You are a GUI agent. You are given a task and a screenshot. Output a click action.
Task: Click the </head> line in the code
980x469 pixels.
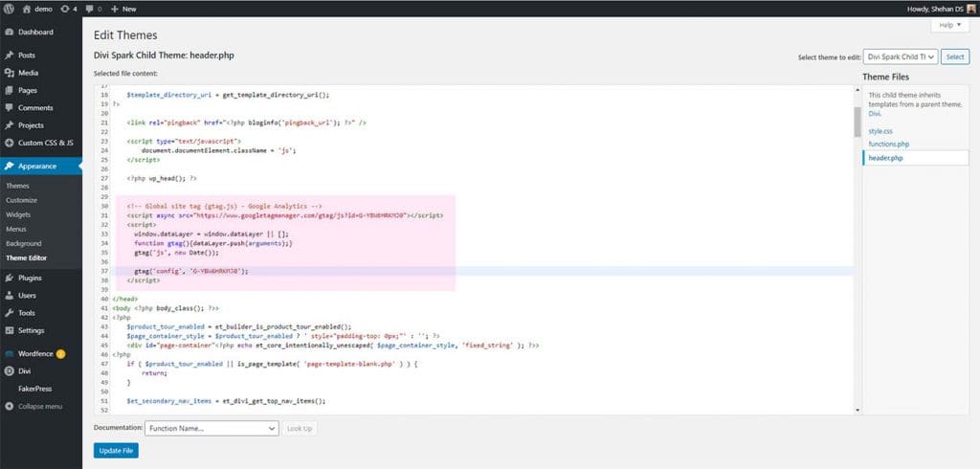pyautogui.click(x=125, y=299)
